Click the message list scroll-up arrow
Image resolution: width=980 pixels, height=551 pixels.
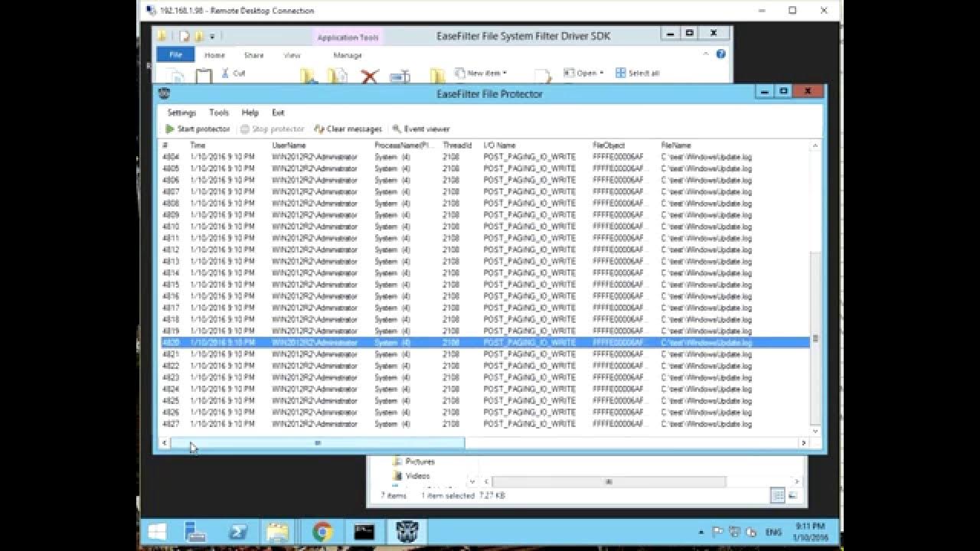[815, 145]
